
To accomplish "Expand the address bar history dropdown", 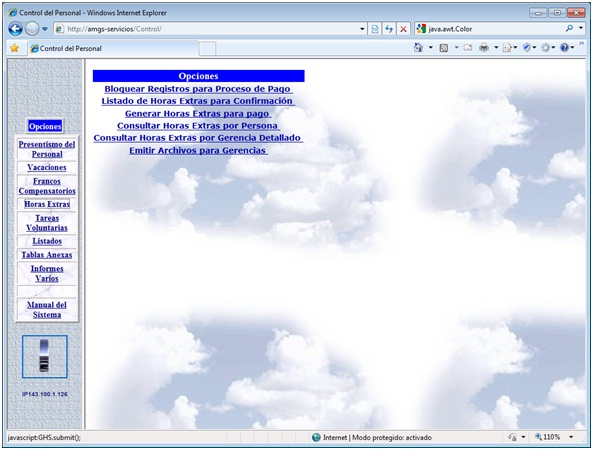I will pyautogui.click(x=362, y=29).
